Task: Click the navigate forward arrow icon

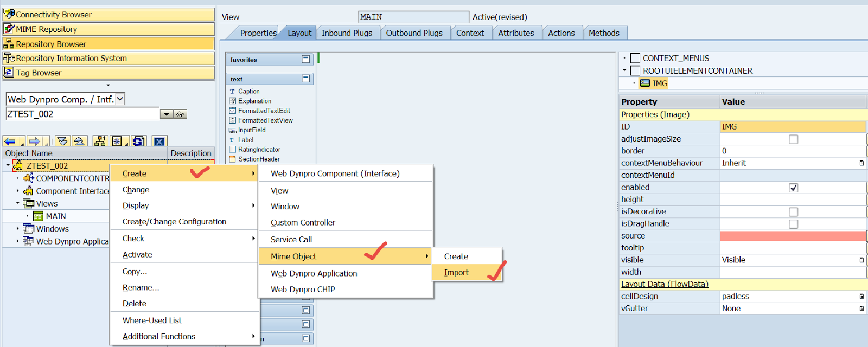Action: click(x=34, y=142)
